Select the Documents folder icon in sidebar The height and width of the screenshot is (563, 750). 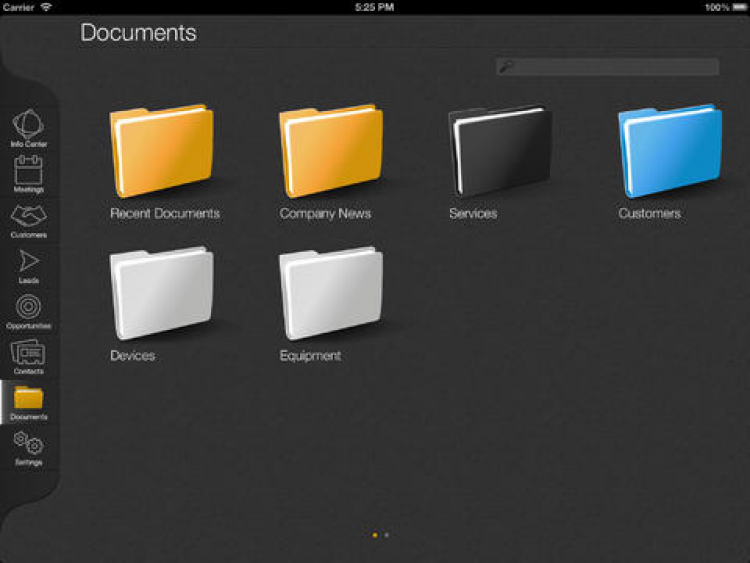coord(28,398)
